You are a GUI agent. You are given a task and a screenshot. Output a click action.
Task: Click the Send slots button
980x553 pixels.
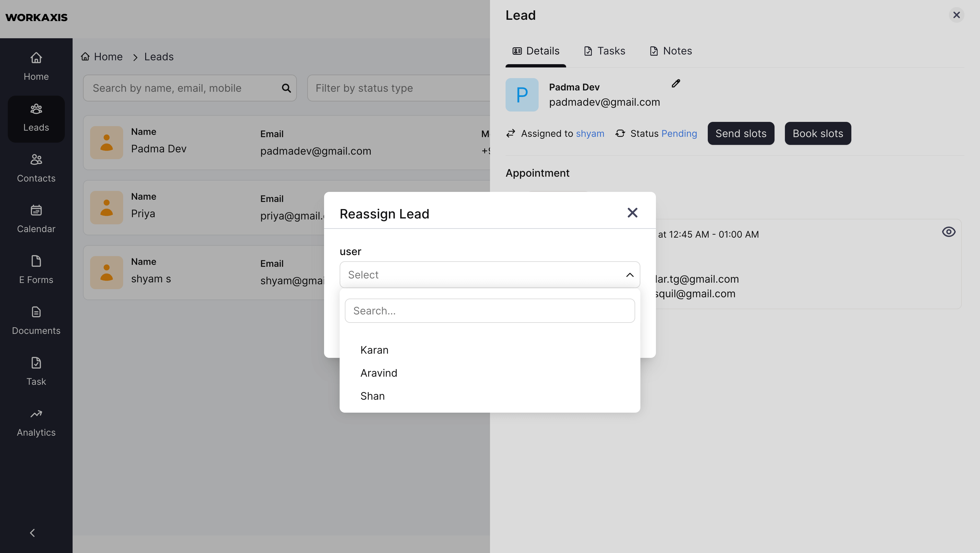coord(741,134)
